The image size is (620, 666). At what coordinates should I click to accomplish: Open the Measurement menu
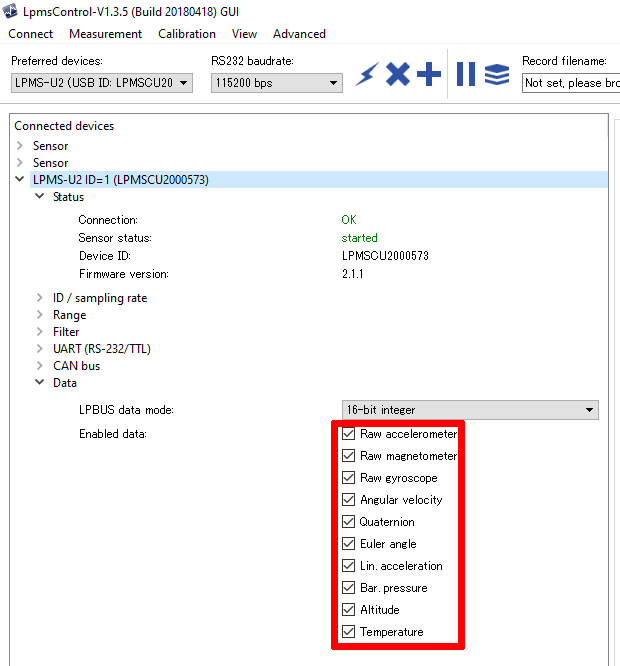(x=105, y=33)
